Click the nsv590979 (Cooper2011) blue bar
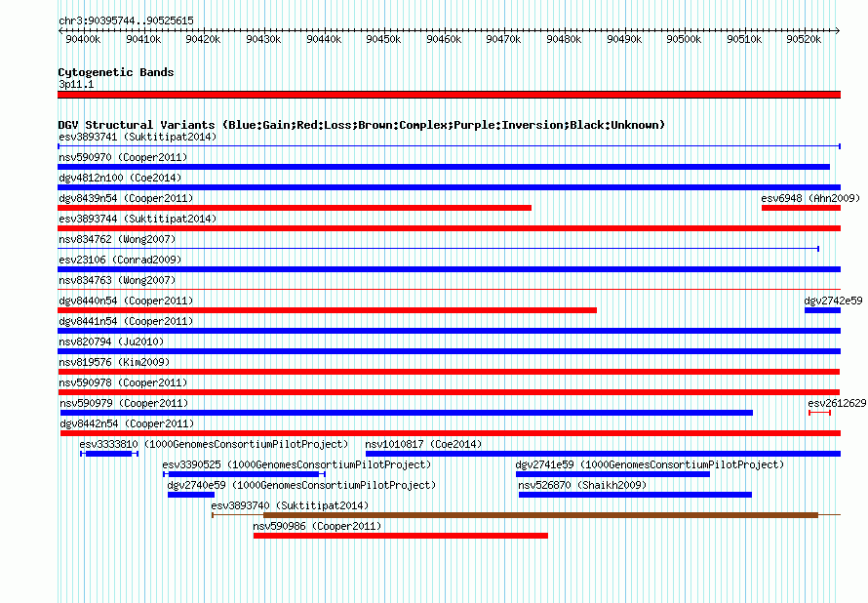 [x=407, y=413]
